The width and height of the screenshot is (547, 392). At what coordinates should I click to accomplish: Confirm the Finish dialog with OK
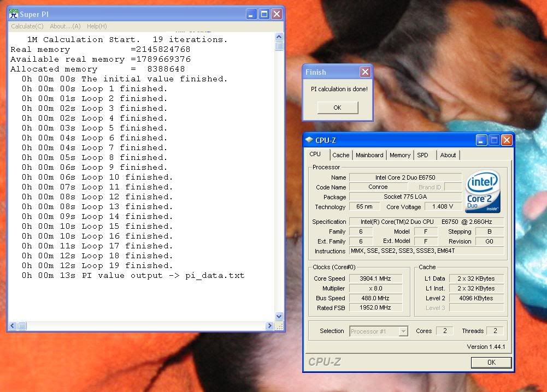[337, 108]
